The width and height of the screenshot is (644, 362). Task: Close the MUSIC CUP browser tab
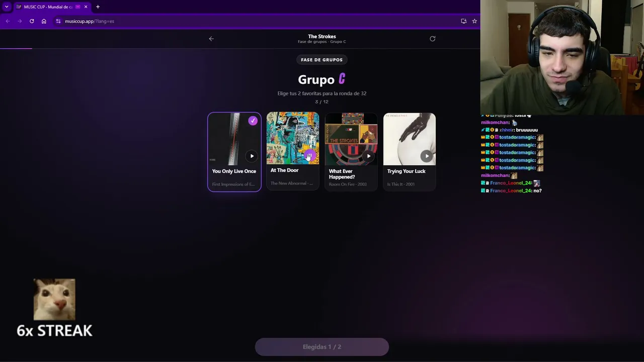[x=86, y=7]
